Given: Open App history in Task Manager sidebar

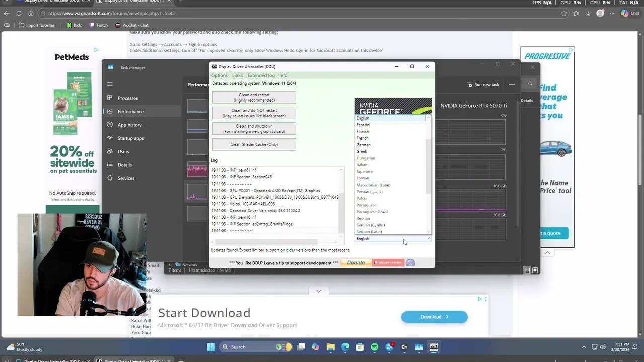Looking at the screenshot, I should point(129,125).
